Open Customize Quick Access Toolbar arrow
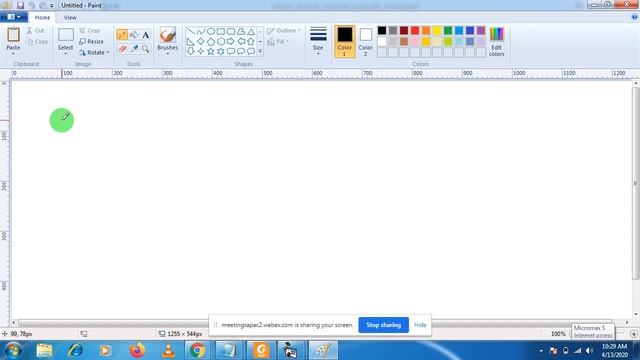 point(51,6)
